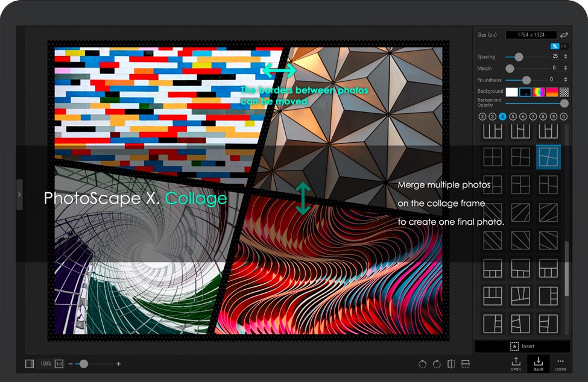
Task: Expand the collapsed left side panel
Action: tap(19, 195)
